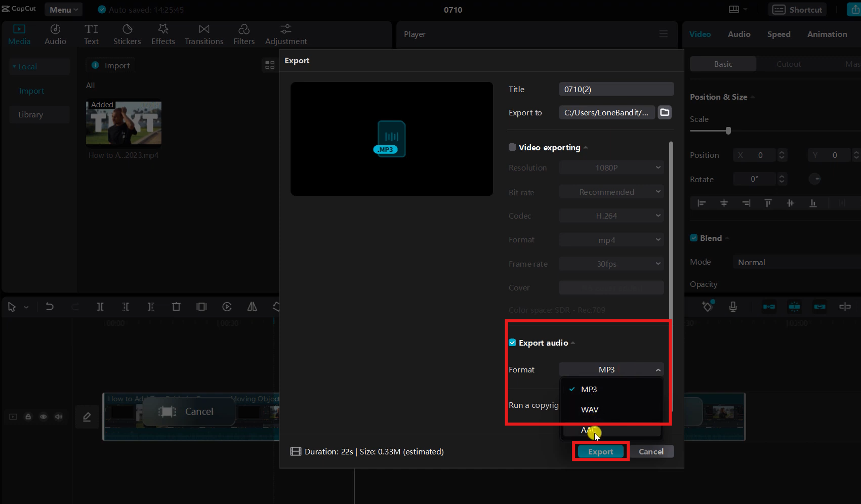Select WAV from the Format dropdown
The image size is (861, 504).
point(590,409)
